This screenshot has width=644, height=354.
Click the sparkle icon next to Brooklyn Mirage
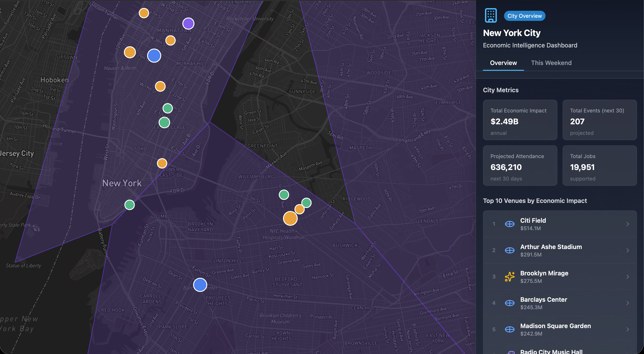tap(510, 276)
